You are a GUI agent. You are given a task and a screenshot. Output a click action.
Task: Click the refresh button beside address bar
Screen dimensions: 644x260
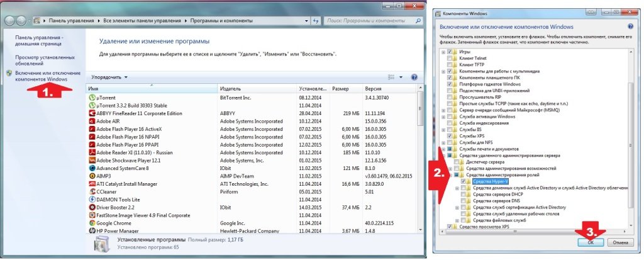point(316,20)
